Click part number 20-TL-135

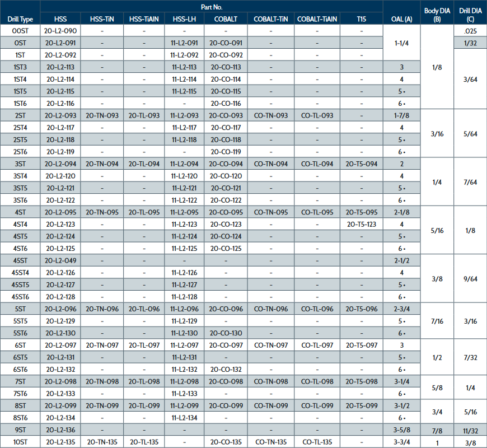point(144,442)
